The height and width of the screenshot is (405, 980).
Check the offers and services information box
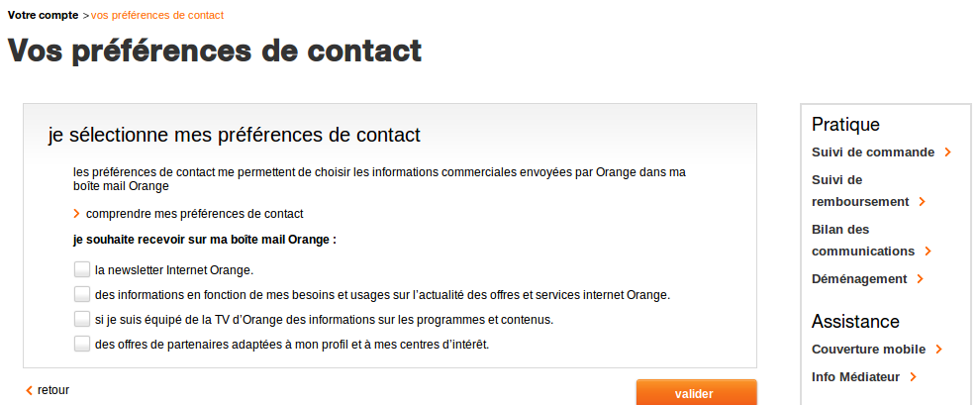(x=81, y=294)
